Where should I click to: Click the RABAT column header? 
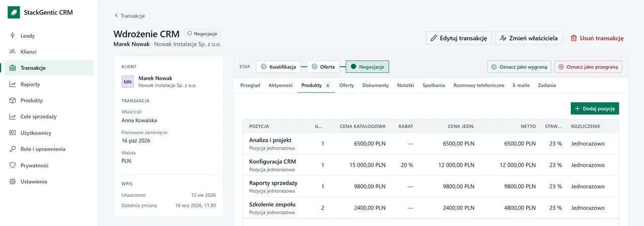pos(406,127)
